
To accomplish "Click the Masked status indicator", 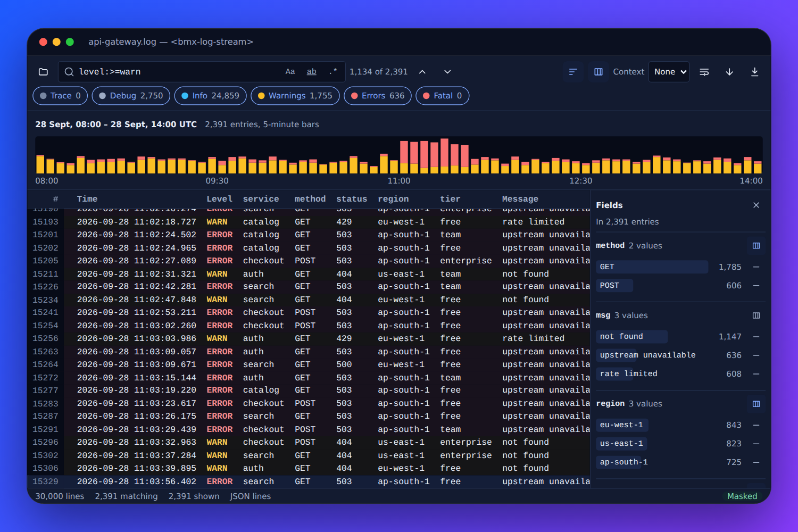I will pyautogui.click(x=742, y=496).
